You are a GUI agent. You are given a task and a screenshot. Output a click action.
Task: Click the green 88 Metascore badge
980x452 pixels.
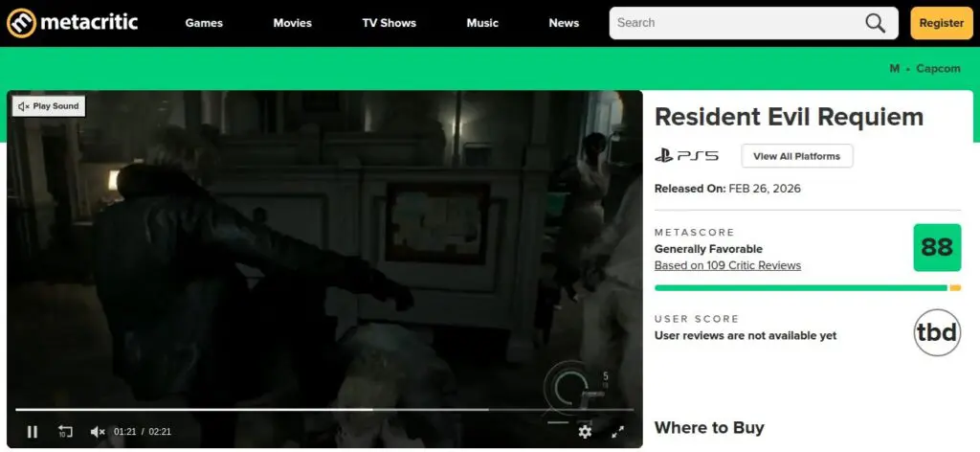[936, 248]
